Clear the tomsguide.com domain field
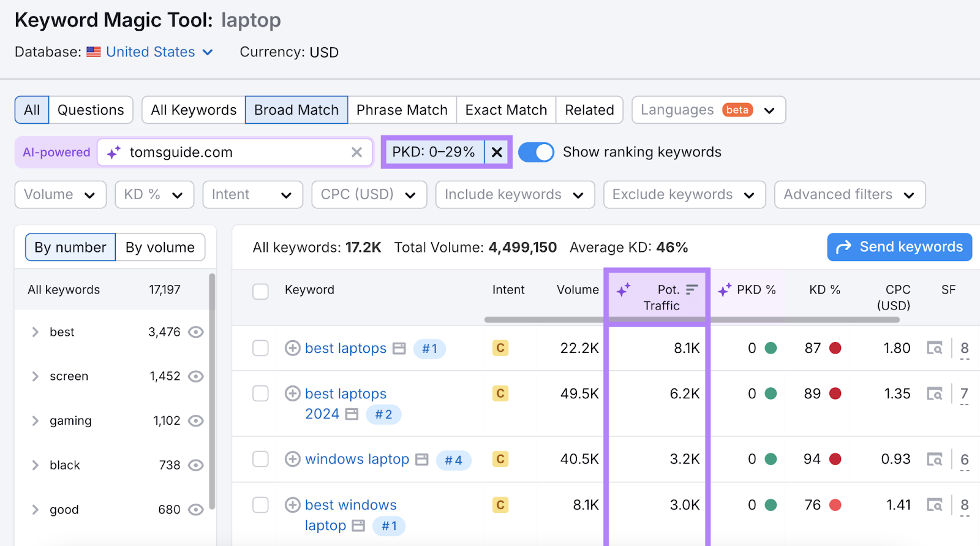The height and width of the screenshot is (546, 980). [356, 153]
